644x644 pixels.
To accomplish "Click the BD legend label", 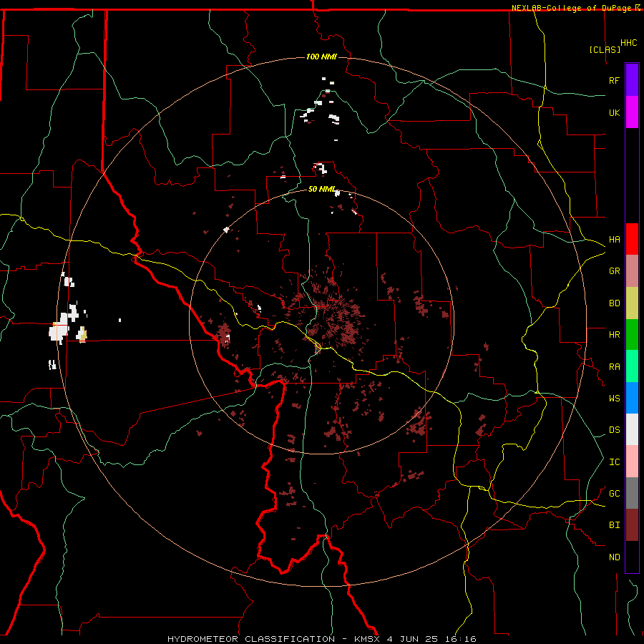I will click(614, 303).
